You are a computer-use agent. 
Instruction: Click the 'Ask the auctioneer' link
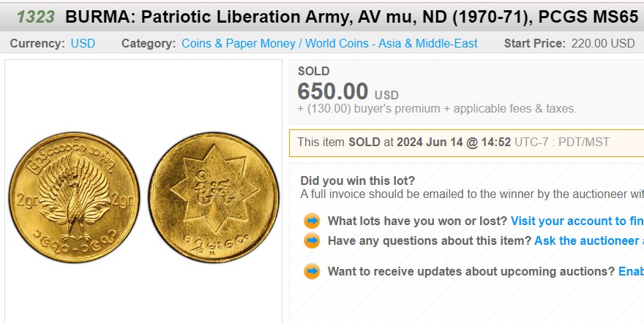[x=589, y=240]
